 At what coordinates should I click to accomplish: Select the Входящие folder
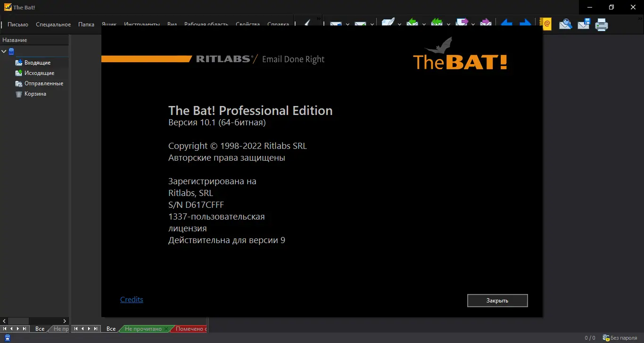click(37, 63)
